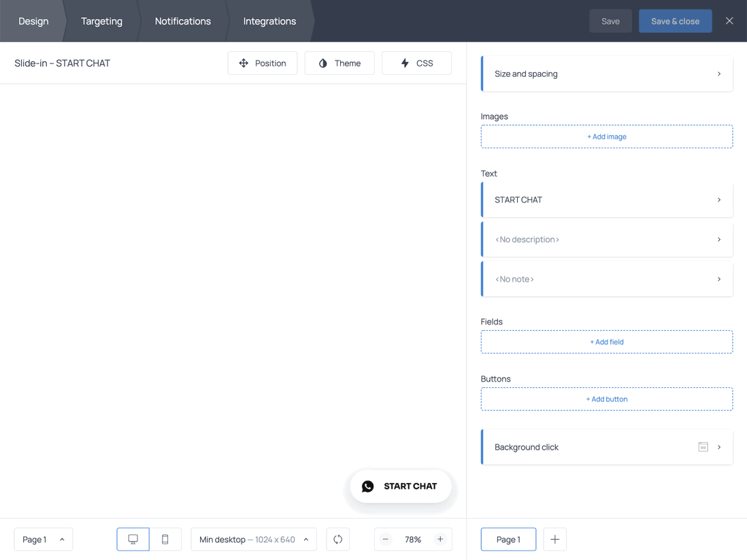Open the CSS editor
The image size is (747, 560).
point(416,63)
